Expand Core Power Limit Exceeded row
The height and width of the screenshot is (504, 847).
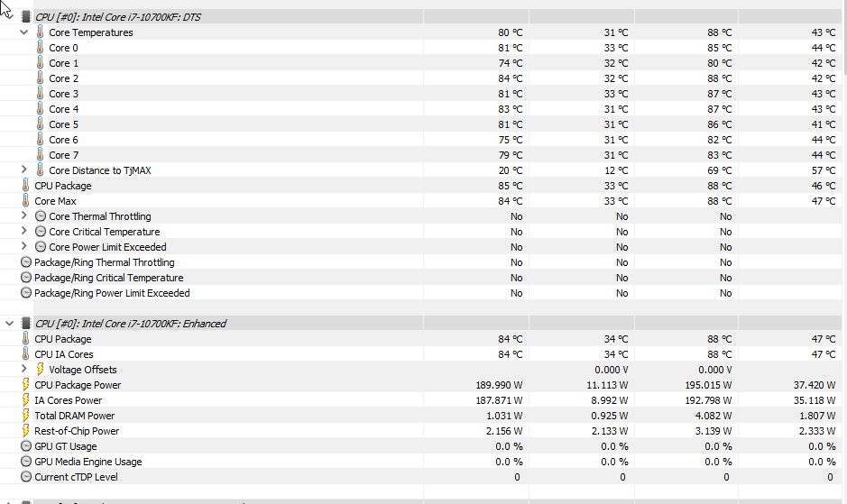click(x=23, y=246)
